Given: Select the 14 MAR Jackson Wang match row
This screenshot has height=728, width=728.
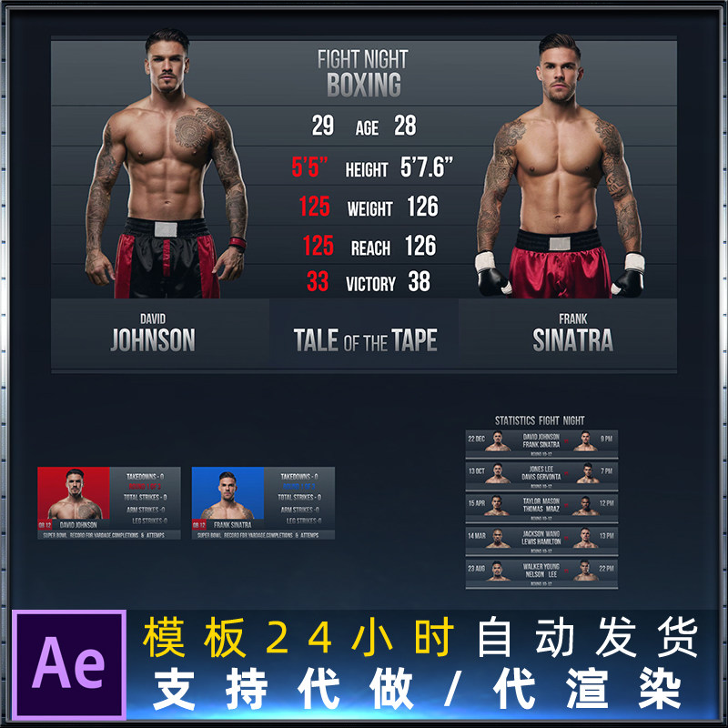Looking at the screenshot, I should pyautogui.click(x=541, y=541).
